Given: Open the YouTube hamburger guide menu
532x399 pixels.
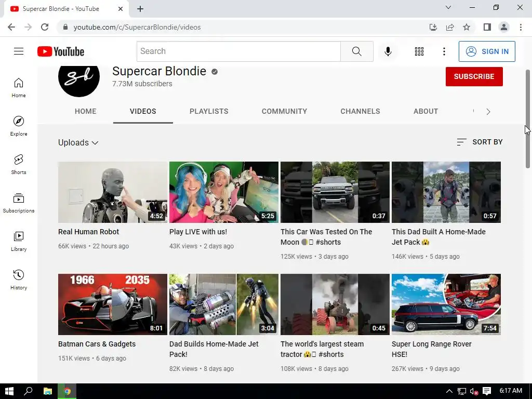Looking at the screenshot, I should [x=19, y=51].
